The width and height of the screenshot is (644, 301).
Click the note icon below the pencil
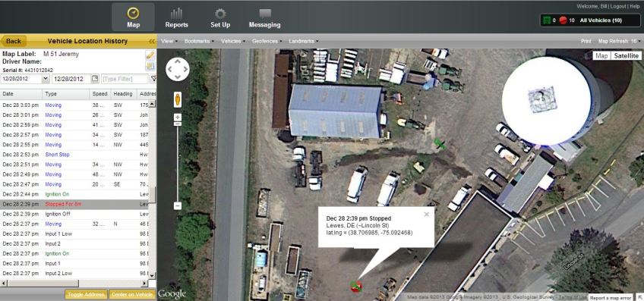pos(150,66)
